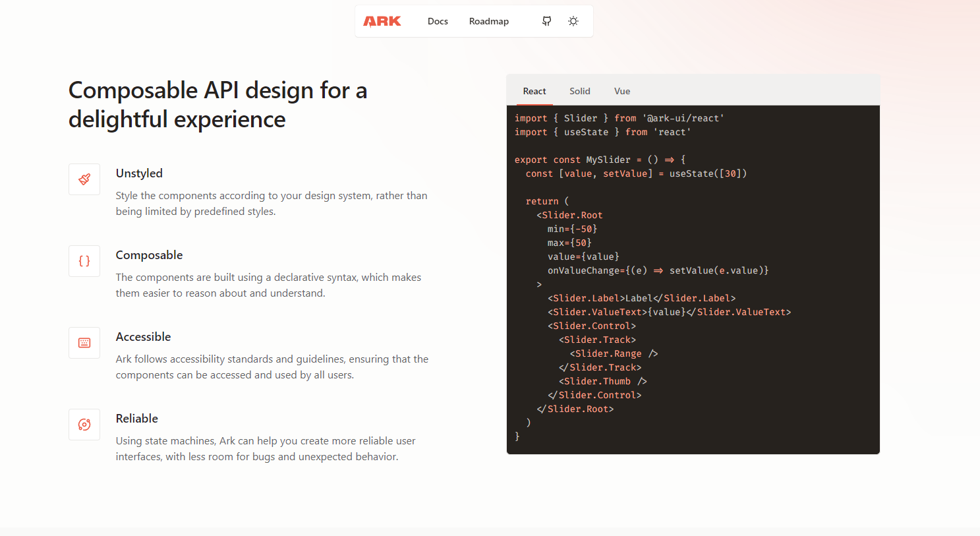Click the Reliable feature icon
The image size is (980, 536).
[x=84, y=425]
